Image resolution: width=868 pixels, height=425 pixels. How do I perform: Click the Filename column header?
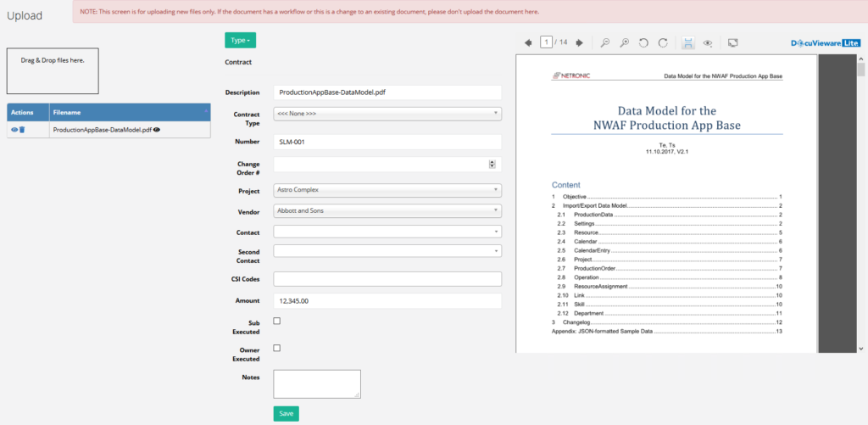click(x=130, y=113)
